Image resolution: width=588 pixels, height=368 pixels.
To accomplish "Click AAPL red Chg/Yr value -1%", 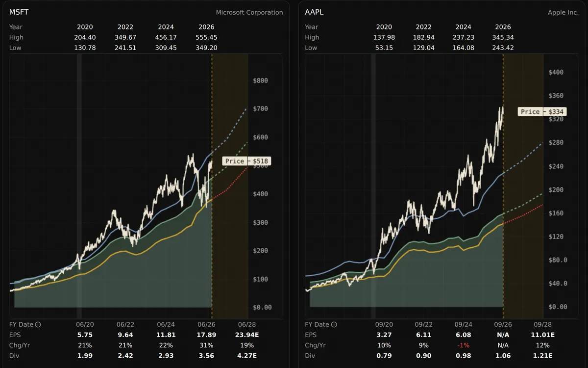I will (x=464, y=345).
